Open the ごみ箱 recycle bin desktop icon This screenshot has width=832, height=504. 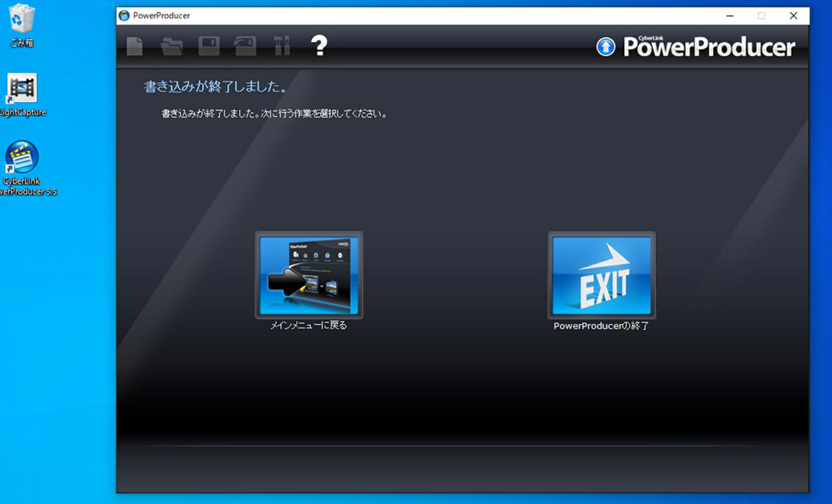coord(21,27)
